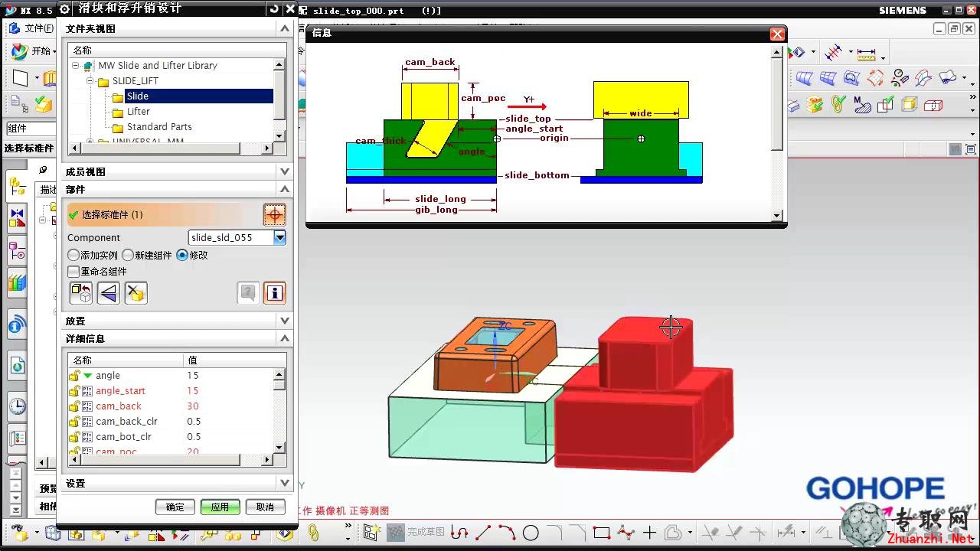Click the cam_back parameter row

[x=170, y=406]
